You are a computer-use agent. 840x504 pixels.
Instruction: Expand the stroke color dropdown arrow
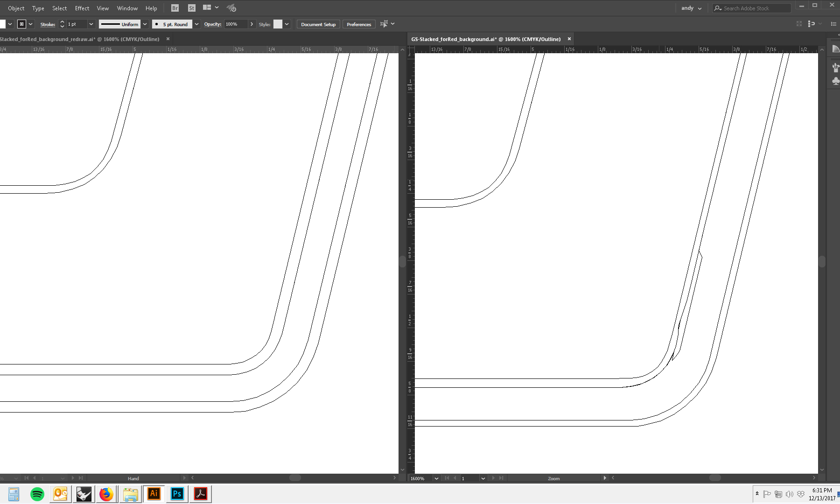pos(31,24)
